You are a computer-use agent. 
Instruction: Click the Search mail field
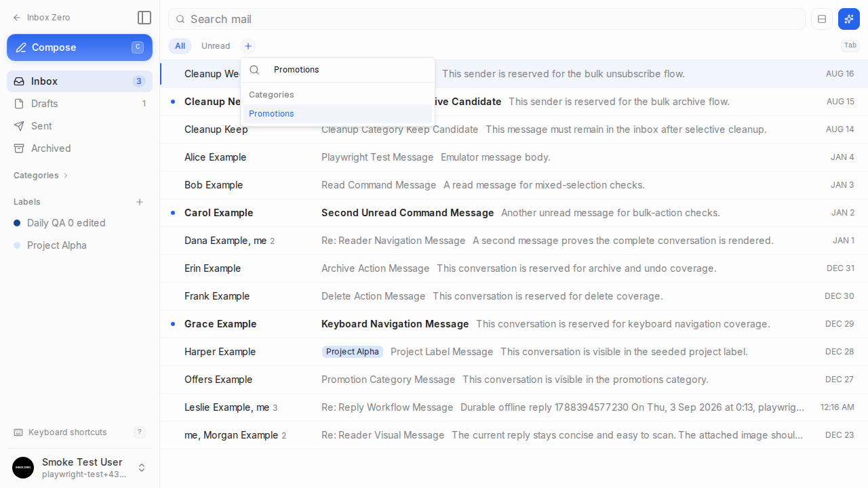487,19
